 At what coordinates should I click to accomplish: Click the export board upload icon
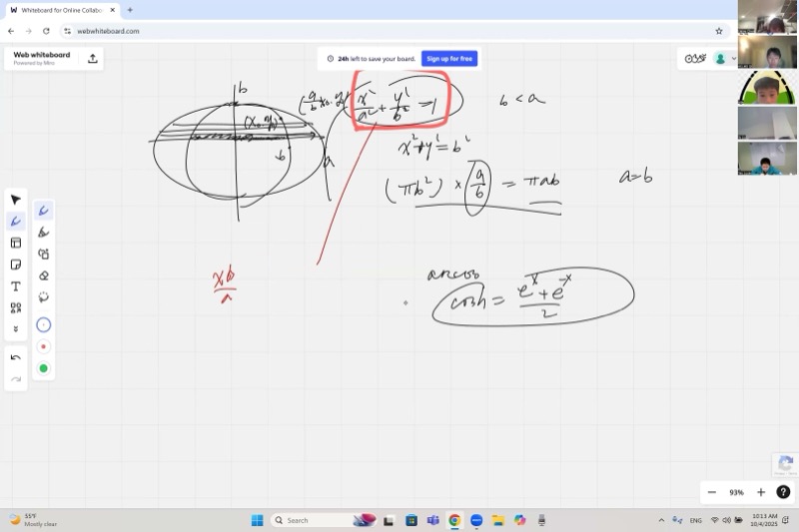pos(93,58)
